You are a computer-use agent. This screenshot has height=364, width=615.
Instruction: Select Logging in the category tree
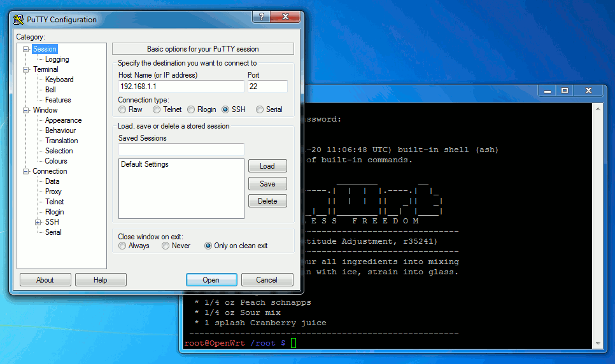pos(57,59)
